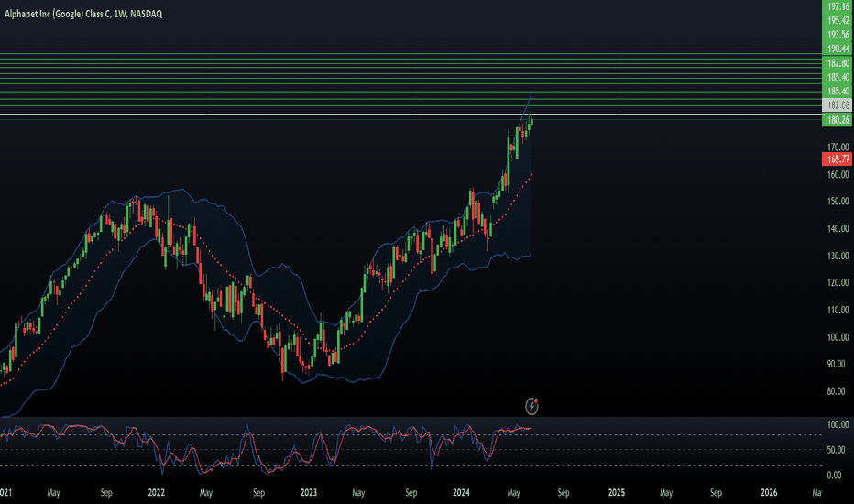The height and width of the screenshot is (504, 854).
Task: Click the grey current-price label 182.08
Action: point(838,105)
